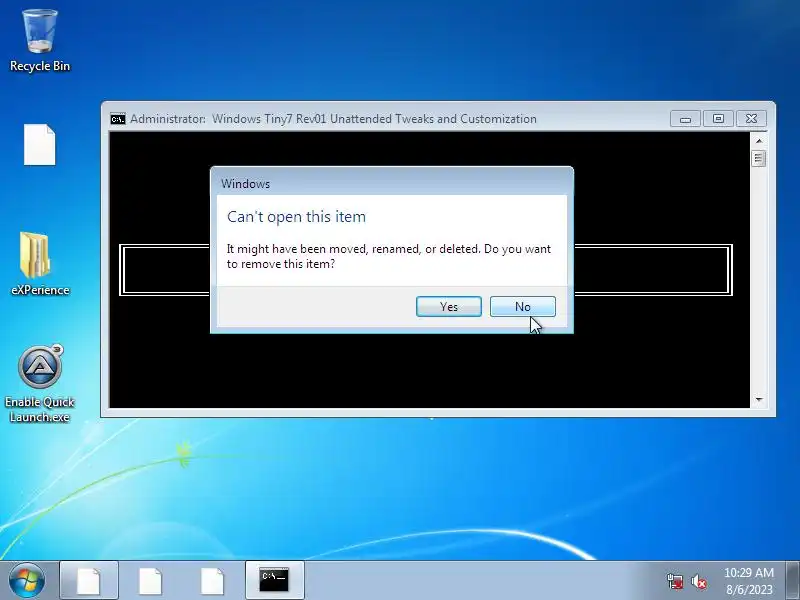
Task: Click the "Enable Quick Launch.exe" label
Action: (x=40, y=409)
